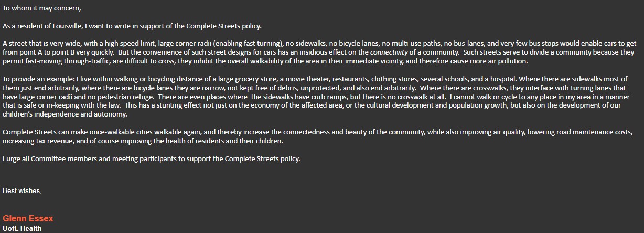The width and height of the screenshot is (644, 233).
Task: Click the 'I urge all Committee members' sentence
Action: tap(152, 158)
